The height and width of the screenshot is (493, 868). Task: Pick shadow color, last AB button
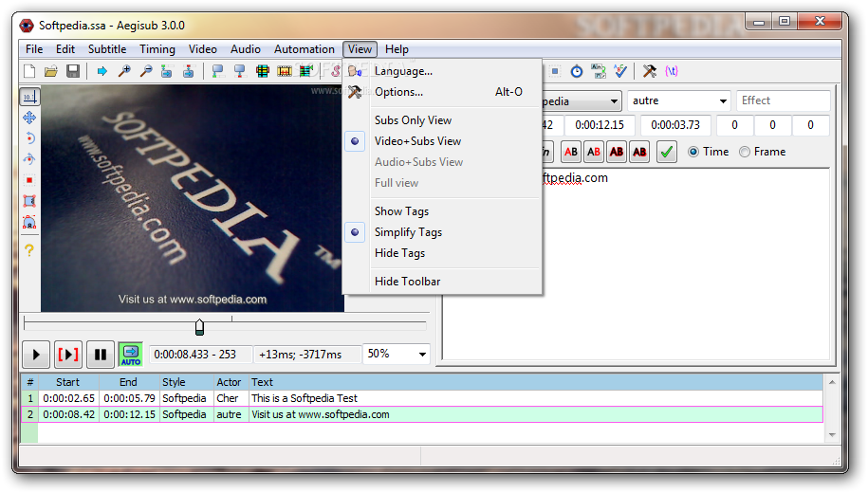(639, 152)
